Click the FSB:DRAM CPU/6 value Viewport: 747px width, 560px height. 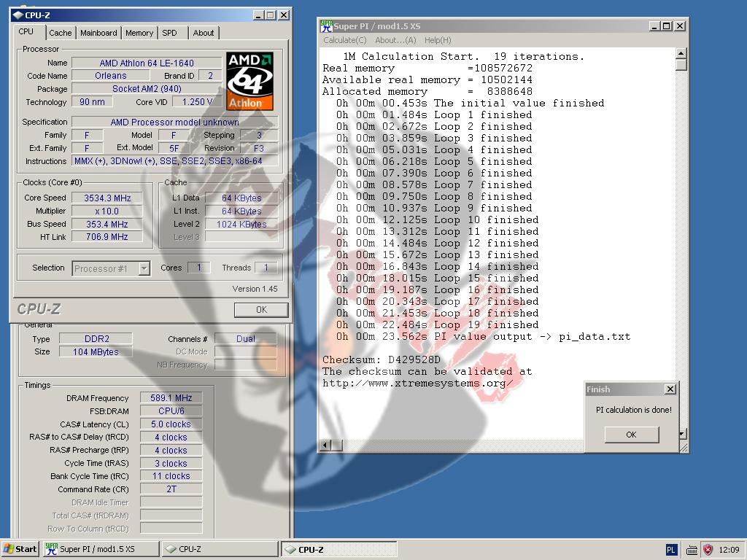tap(171, 411)
